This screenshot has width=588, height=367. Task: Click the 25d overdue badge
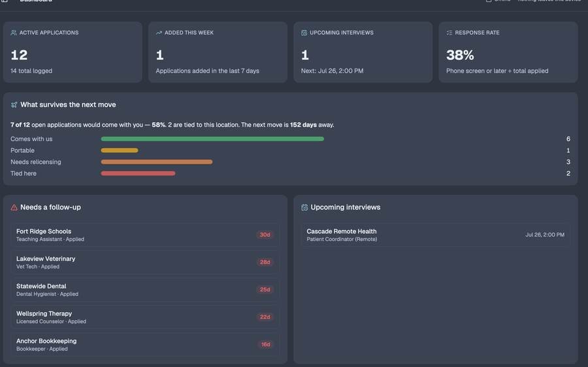tap(265, 289)
